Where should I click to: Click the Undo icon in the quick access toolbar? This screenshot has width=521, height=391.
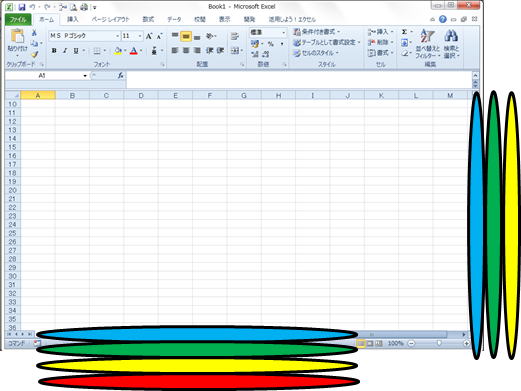point(32,7)
